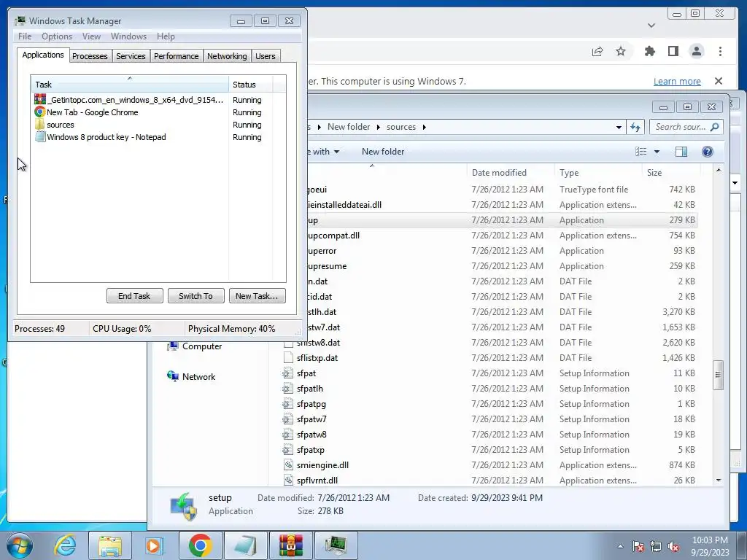The width and height of the screenshot is (747, 560).
Task: Click the New Task... button
Action: tap(257, 296)
